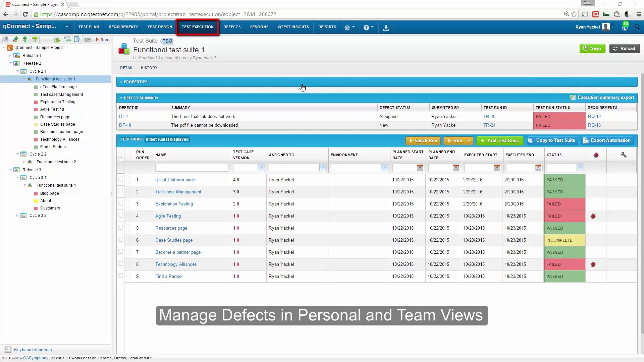Click the Execution summary export icon
This screenshot has width=644, height=362.
572,98
